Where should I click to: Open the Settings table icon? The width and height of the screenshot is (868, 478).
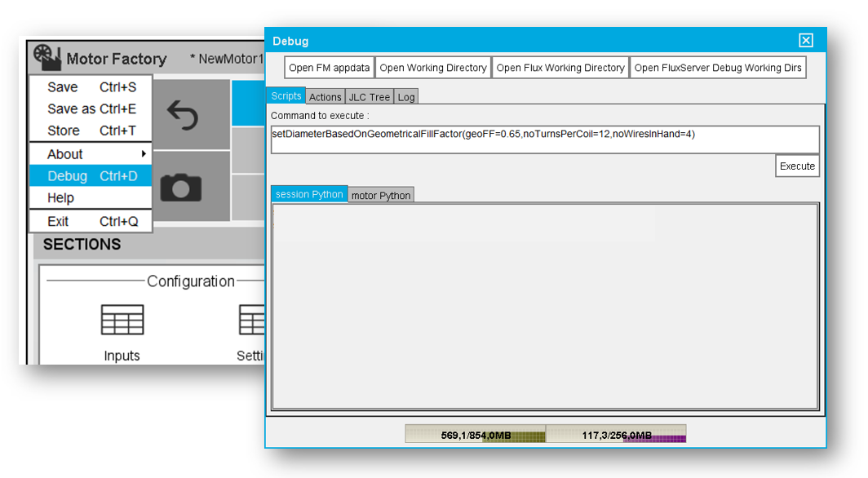tap(251, 320)
